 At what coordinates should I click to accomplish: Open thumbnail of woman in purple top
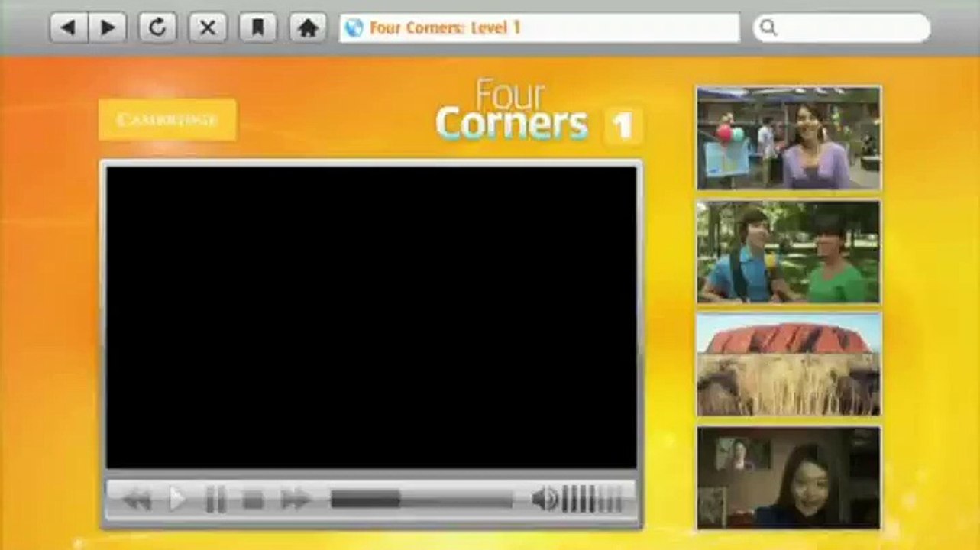pos(788,137)
